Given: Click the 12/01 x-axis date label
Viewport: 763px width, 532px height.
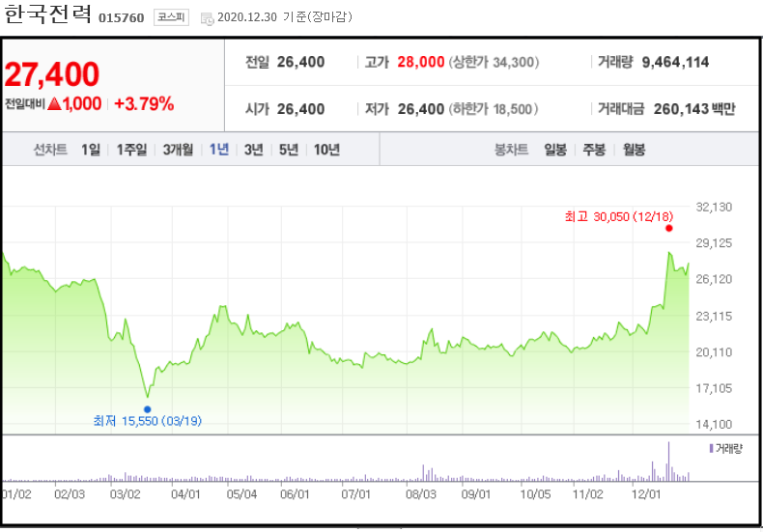Looking at the screenshot, I should click(x=646, y=494).
